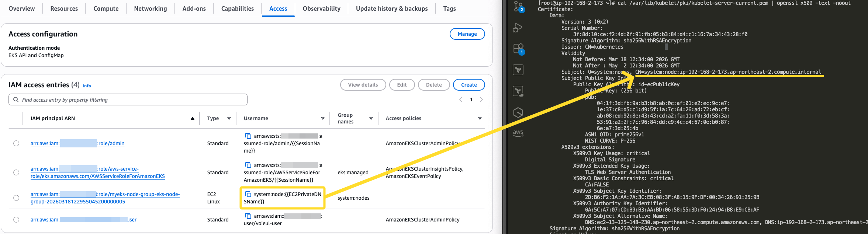Select the myeks-node-group entry radio
Viewport: 868px width, 234px height.
[x=16, y=198]
